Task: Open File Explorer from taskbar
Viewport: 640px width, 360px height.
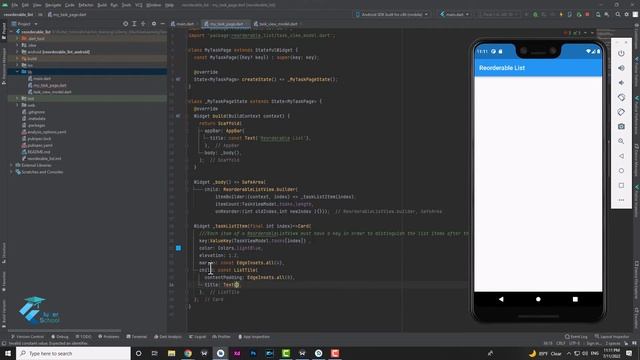Action: pyautogui.click(x=171, y=353)
